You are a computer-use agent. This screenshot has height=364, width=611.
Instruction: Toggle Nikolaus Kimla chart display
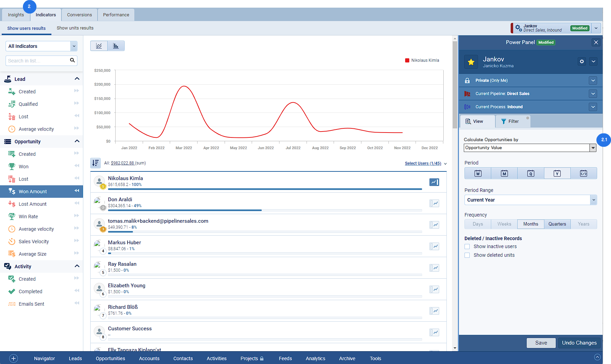pos(434,182)
